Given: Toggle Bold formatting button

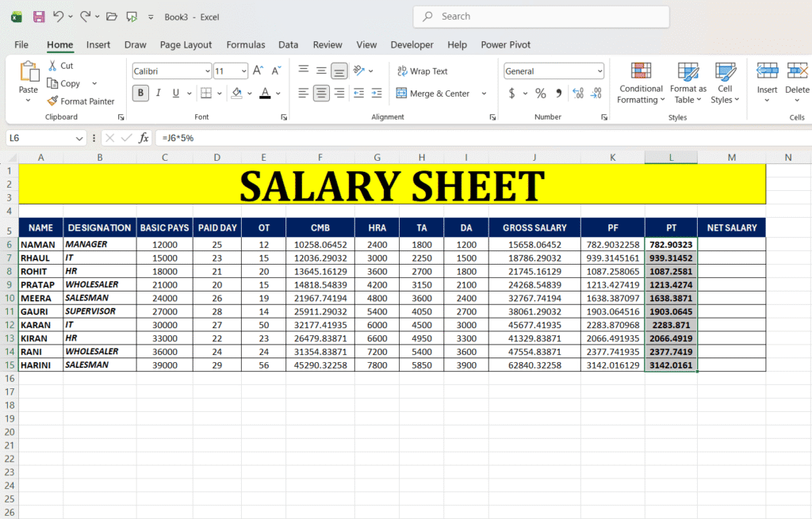Looking at the screenshot, I should click(140, 93).
